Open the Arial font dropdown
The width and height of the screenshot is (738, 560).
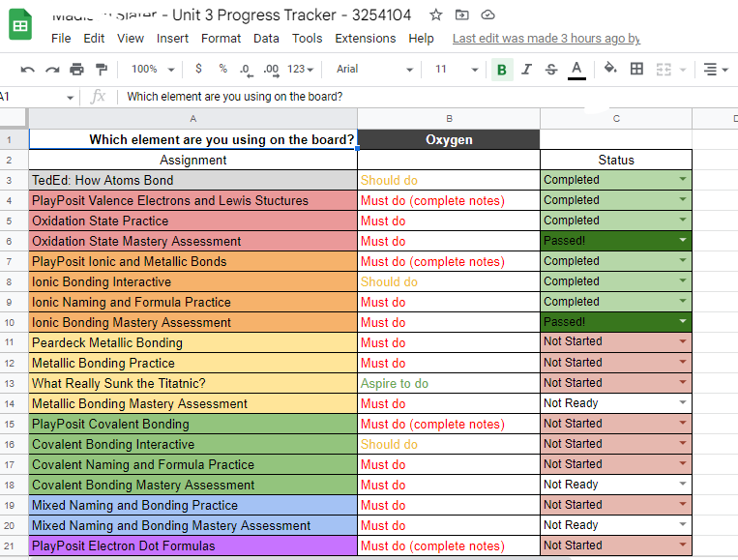[374, 70]
